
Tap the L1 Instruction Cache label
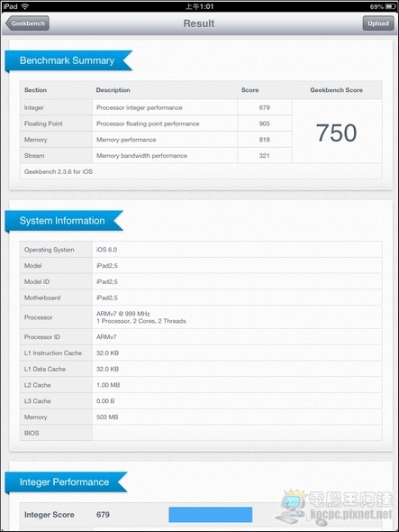53,353
